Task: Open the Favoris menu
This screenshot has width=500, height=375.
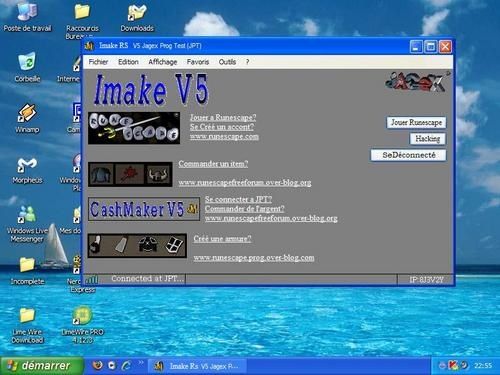Action: (198, 62)
